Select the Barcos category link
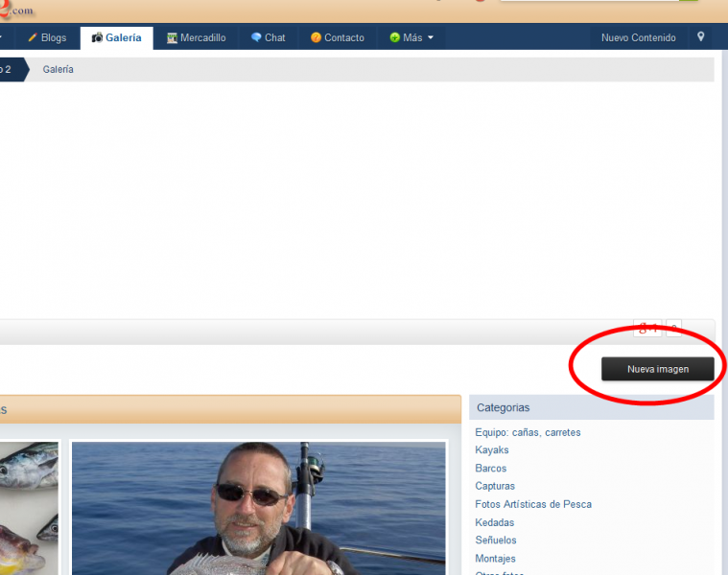 pyautogui.click(x=491, y=469)
